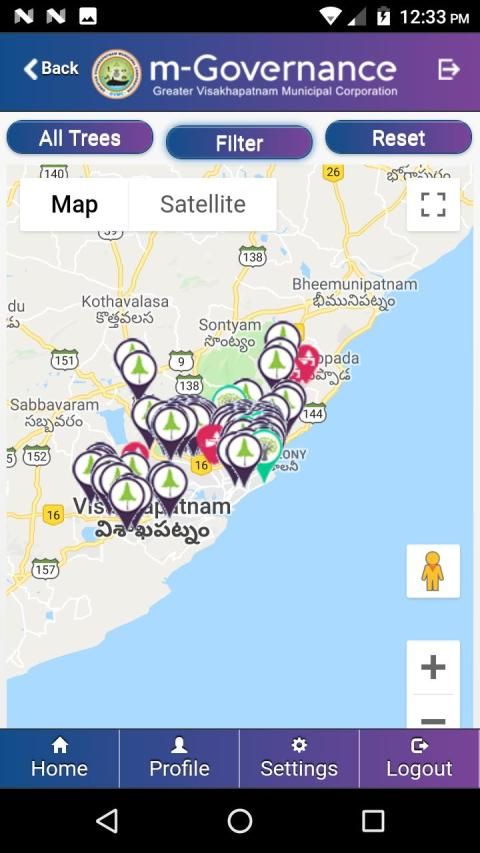Viewport: 480px width, 853px height.
Task: Tap Logout in bottom bar
Action: (x=419, y=758)
